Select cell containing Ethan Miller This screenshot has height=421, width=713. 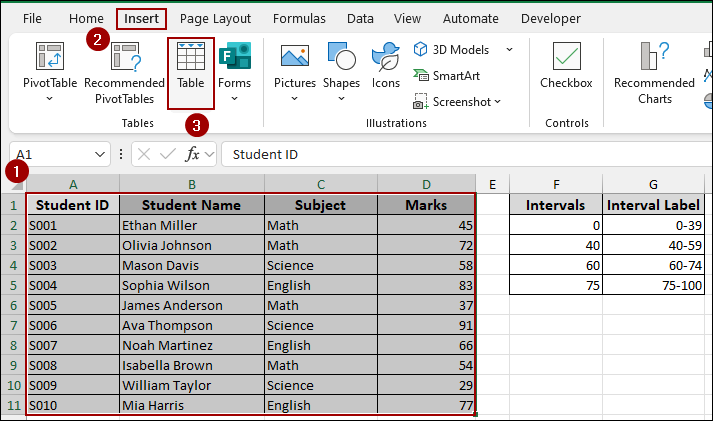pos(191,225)
